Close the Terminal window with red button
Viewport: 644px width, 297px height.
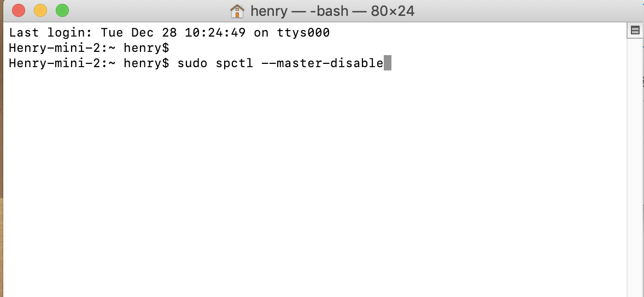18,10
